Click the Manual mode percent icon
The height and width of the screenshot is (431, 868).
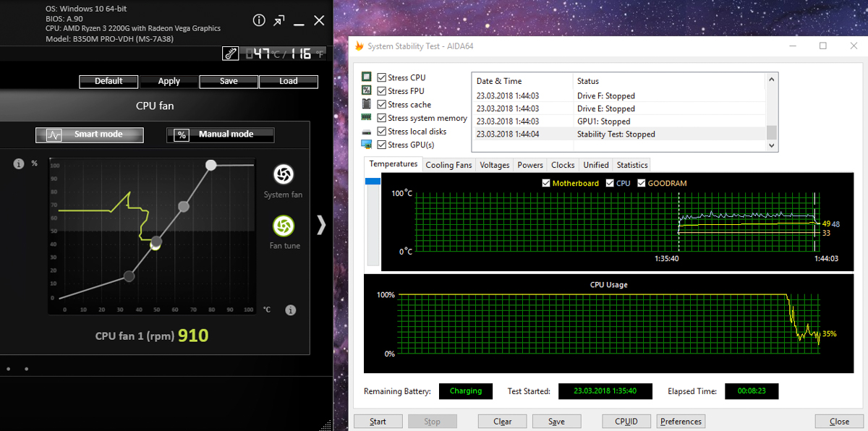[x=182, y=135]
